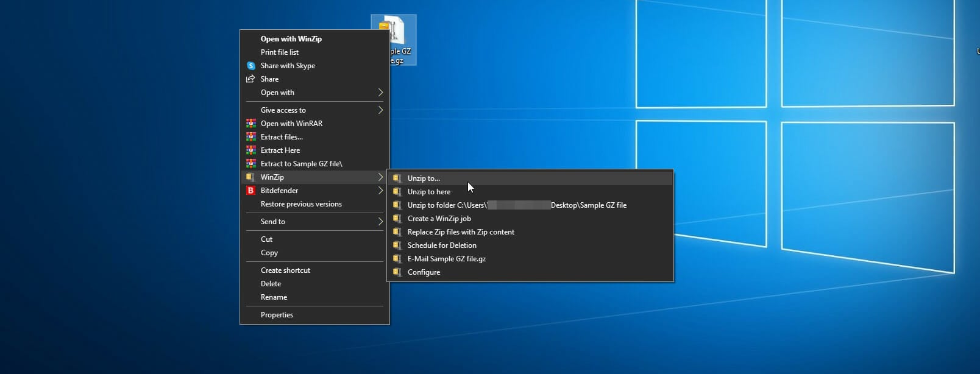Open the Bitdefender menu entry
Screen dimensions: 980x374
[x=314, y=191]
